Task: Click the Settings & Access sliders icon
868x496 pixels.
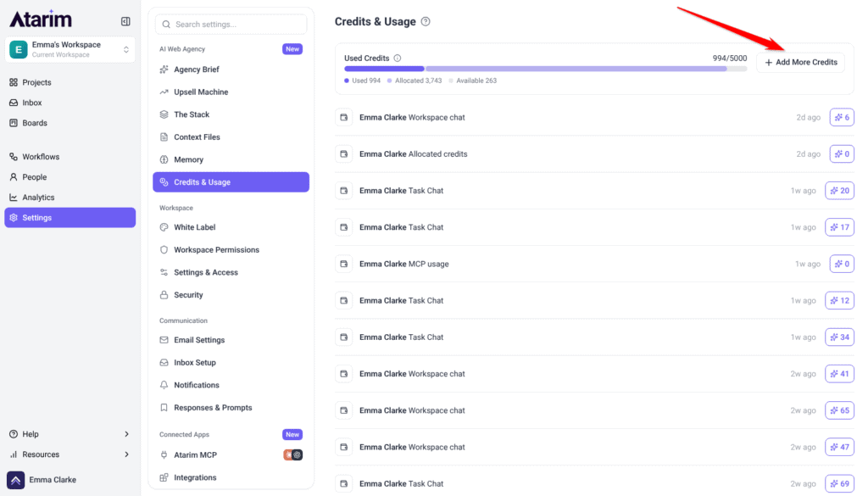Action: (x=164, y=272)
